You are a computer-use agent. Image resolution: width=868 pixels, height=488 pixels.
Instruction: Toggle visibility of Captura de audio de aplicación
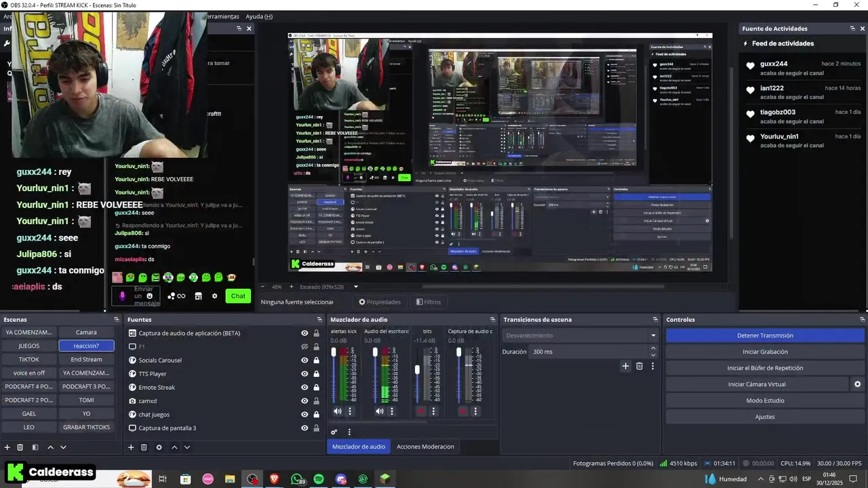click(304, 333)
